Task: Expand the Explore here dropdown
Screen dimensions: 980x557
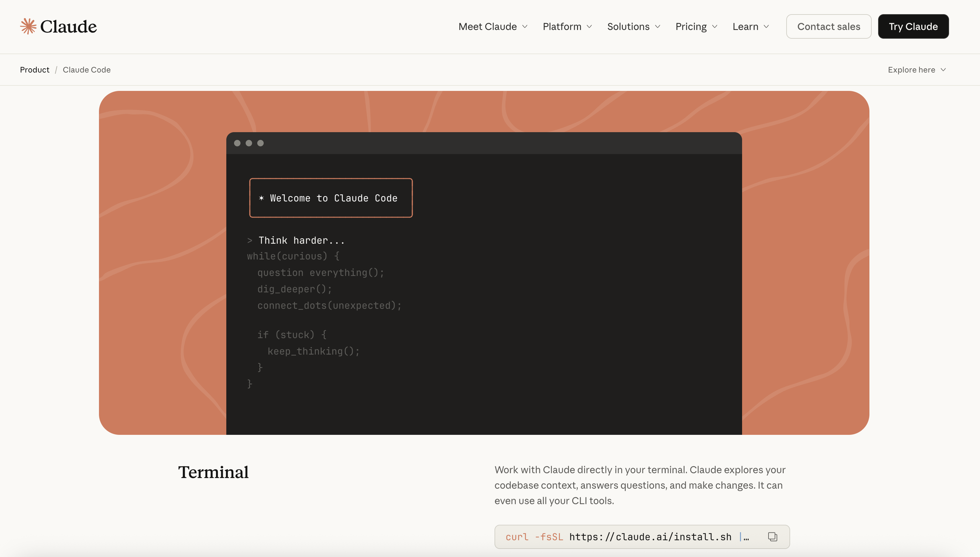Action: click(x=916, y=70)
